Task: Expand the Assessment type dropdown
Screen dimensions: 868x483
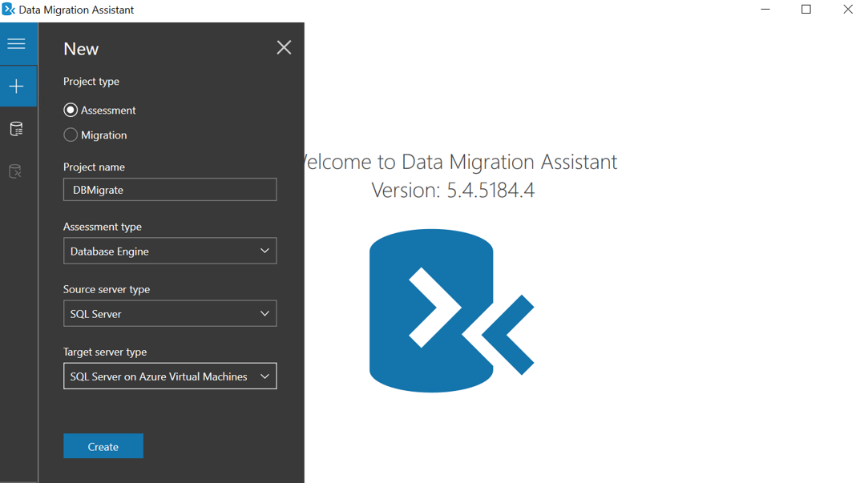Action: point(170,252)
